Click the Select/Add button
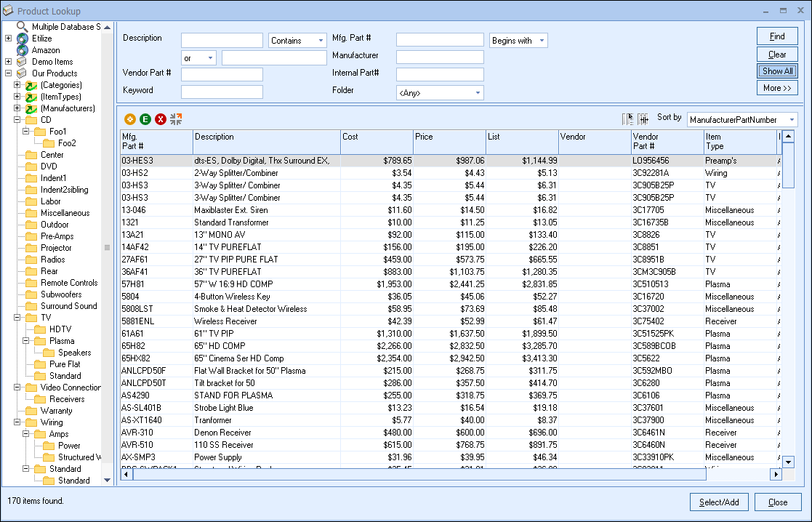The height and width of the screenshot is (522, 812). pos(718,502)
